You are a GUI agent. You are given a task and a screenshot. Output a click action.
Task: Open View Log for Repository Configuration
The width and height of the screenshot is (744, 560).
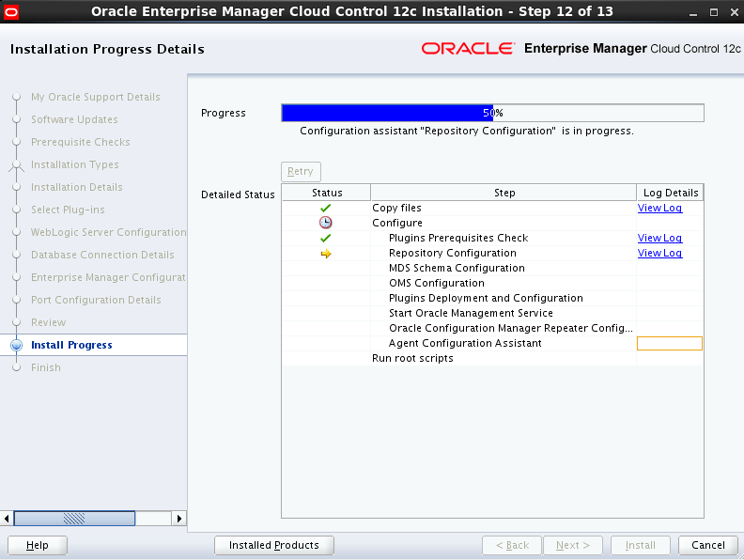coord(659,253)
